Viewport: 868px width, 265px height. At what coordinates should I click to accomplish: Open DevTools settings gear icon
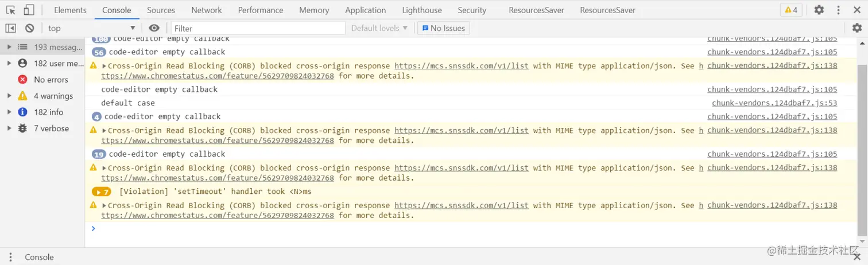(x=819, y=10)
